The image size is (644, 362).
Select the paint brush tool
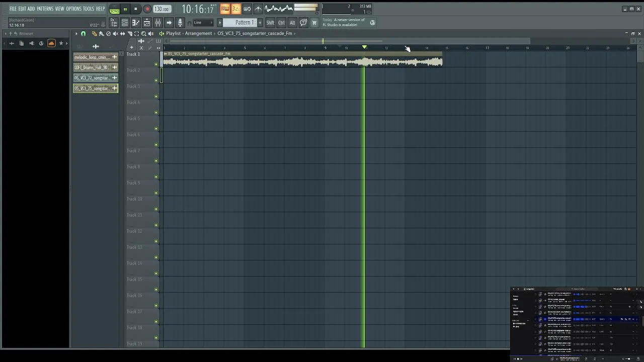[x=101, y=34]
